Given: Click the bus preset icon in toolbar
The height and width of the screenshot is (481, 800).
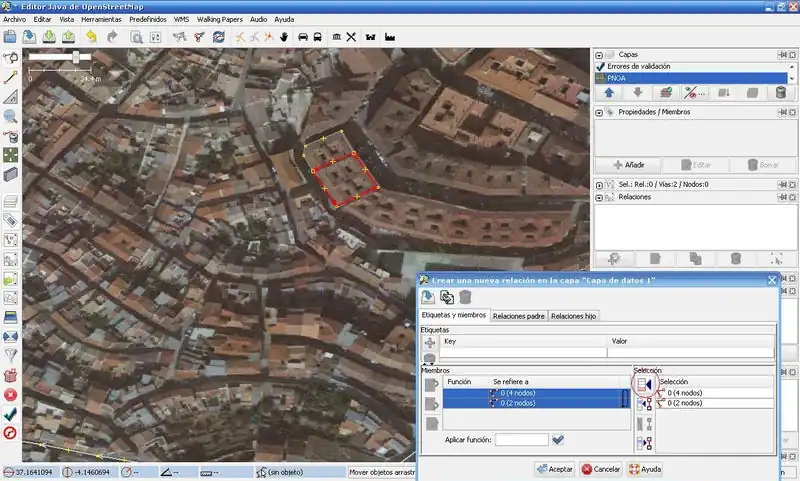Looking at the screenshot, I should point(317,37).
